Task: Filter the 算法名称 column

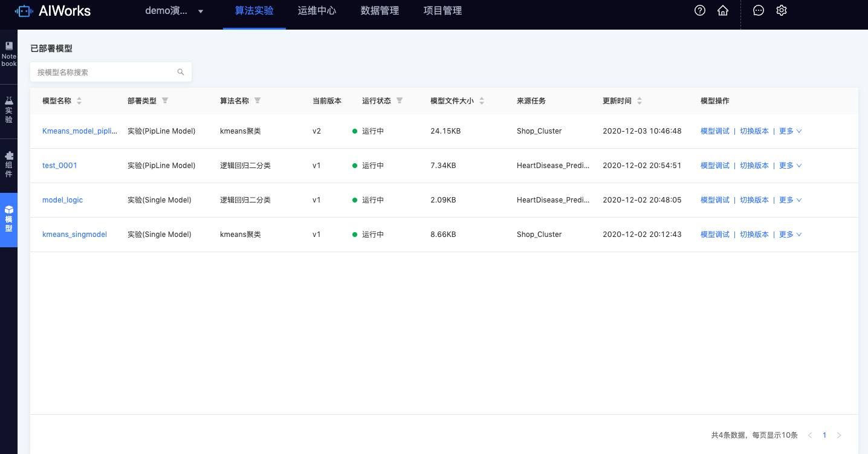Action: [x=257, y=101]
